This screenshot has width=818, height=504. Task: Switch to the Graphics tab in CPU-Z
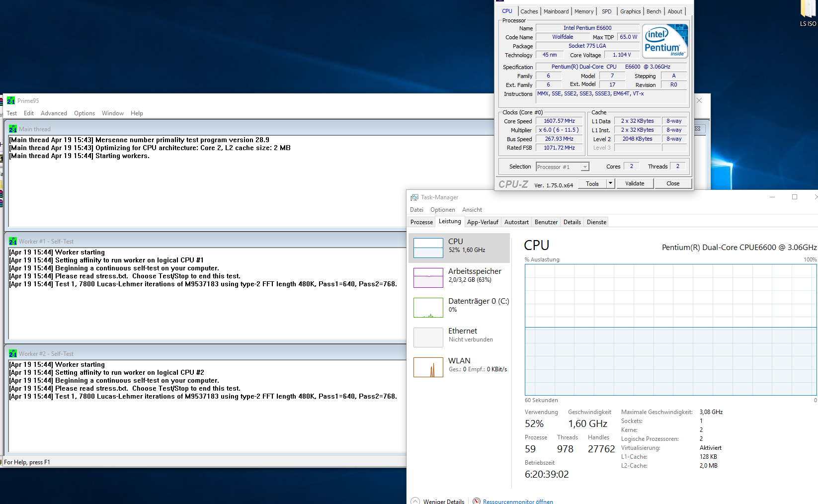pyautogui.click(x=631, y=11)
